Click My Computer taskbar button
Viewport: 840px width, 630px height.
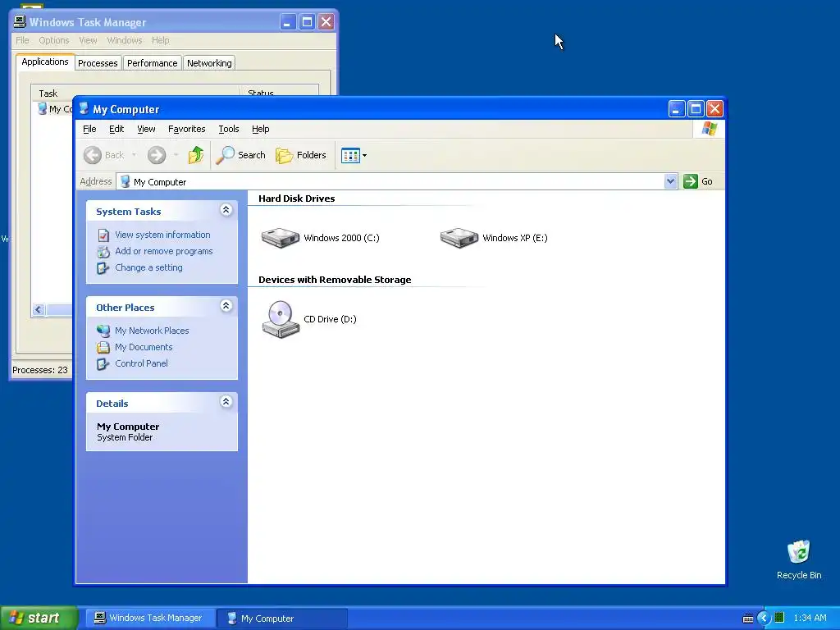pos(282,619)
